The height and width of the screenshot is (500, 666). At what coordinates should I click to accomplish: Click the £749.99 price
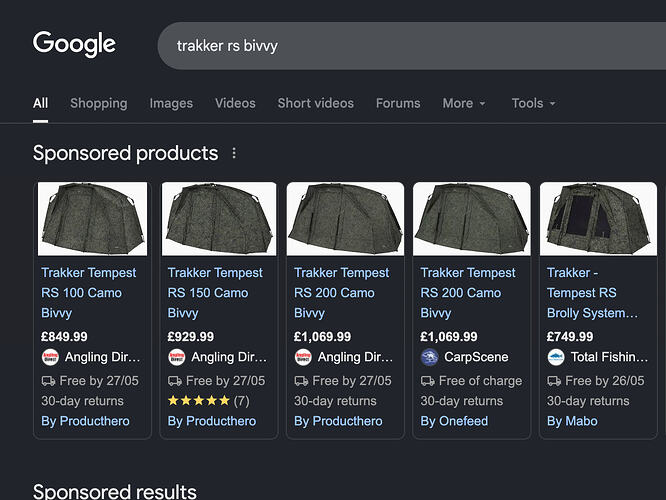(570, 336)
